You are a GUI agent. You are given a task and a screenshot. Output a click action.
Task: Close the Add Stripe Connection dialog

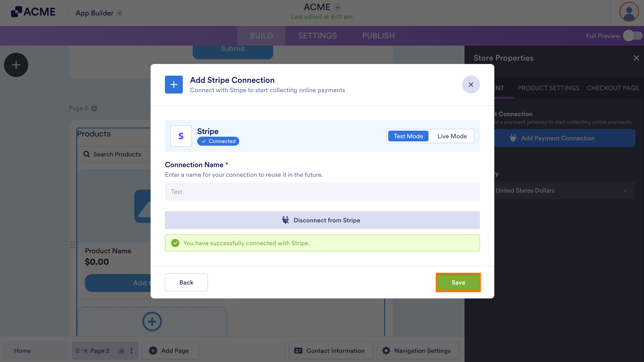(x=471, y=85)
